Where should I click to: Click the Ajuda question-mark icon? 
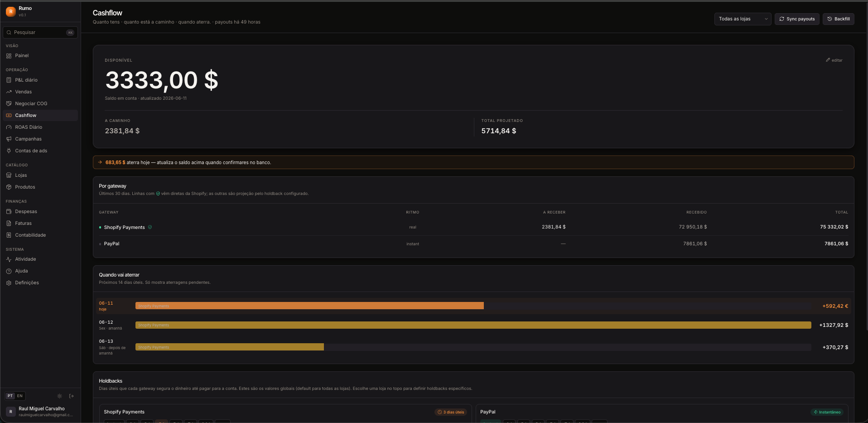pyautogui.click(x=9, y=271)
